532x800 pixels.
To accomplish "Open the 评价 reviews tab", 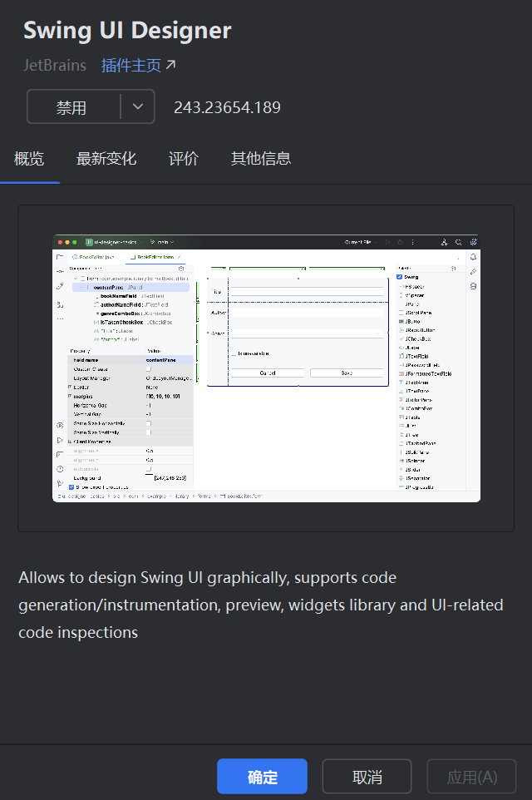I will coord(184,159).
